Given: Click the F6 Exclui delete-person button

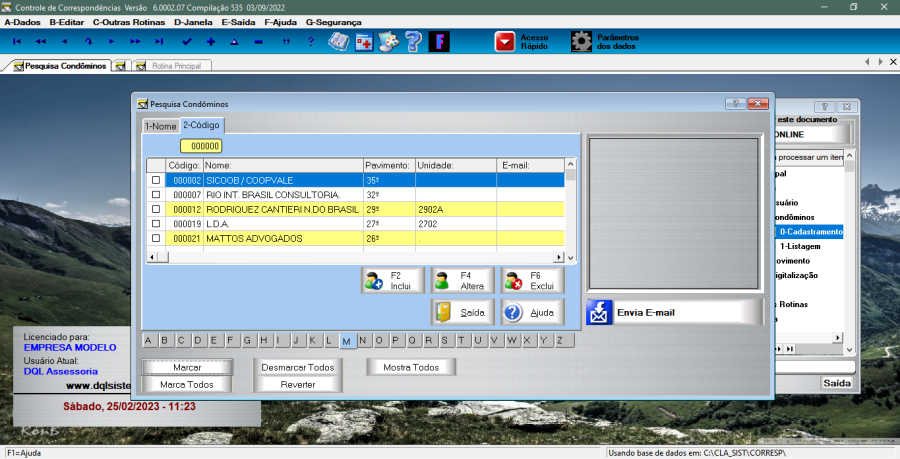Looking at the screenshot, I should (533, 281).
